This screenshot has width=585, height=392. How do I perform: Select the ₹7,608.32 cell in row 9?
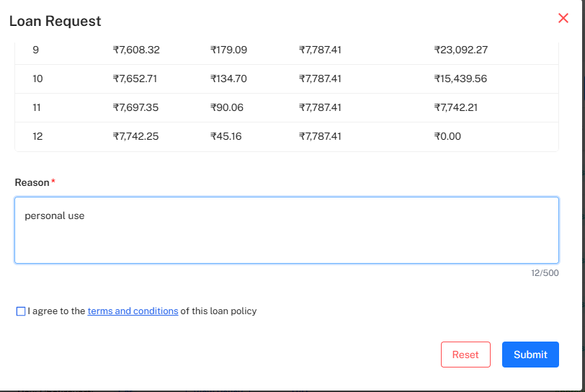[x=136, y=50]
